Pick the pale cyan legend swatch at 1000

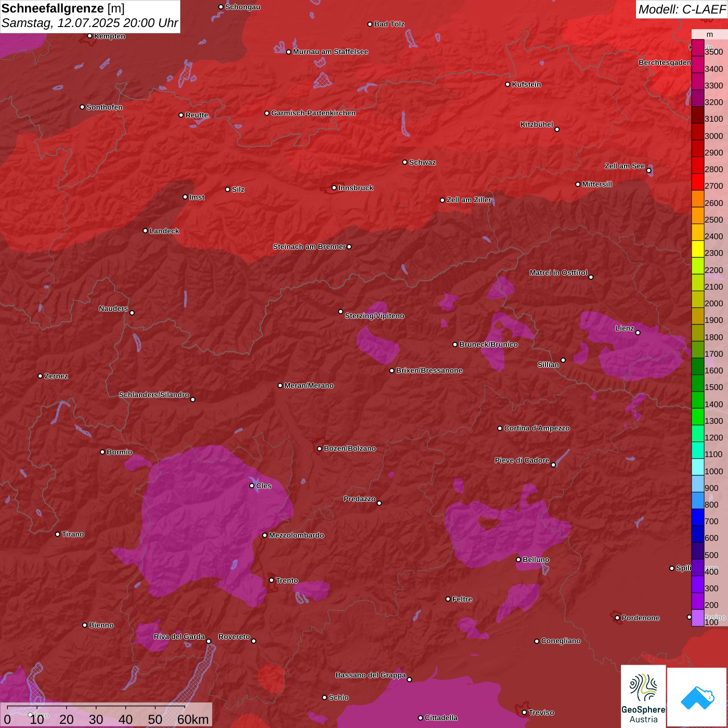(697, 467)
